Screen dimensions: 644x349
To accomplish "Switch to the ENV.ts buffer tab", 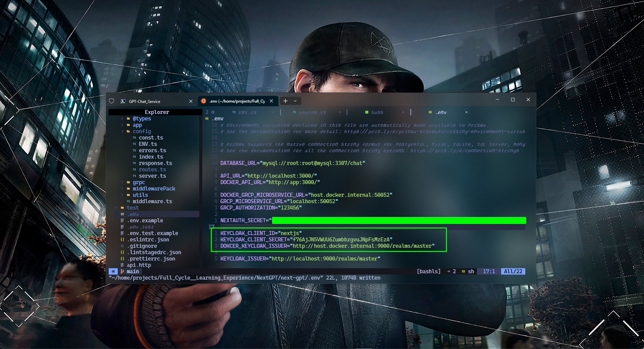I will [x=248, y=112].
